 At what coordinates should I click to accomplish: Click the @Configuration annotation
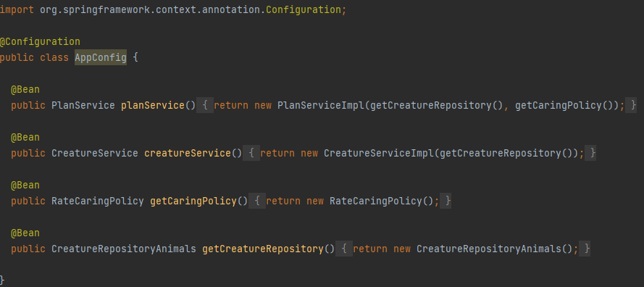[x=41, y=42]
